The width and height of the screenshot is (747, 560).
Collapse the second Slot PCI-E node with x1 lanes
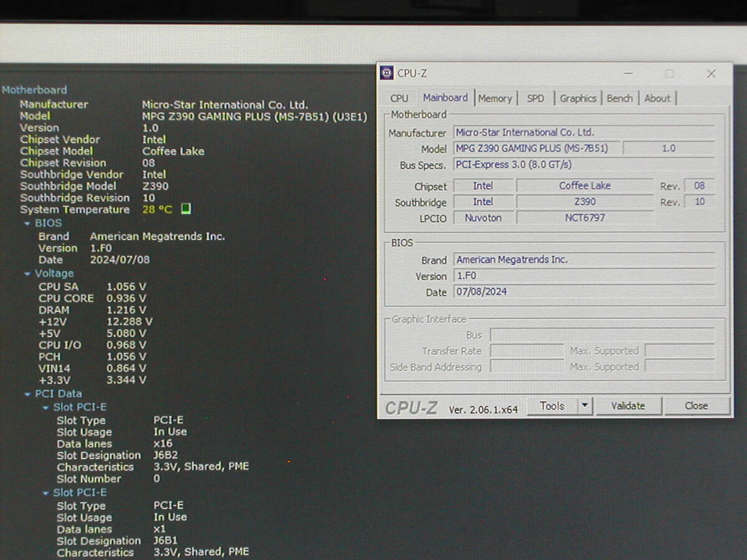[x=45, y=493]
